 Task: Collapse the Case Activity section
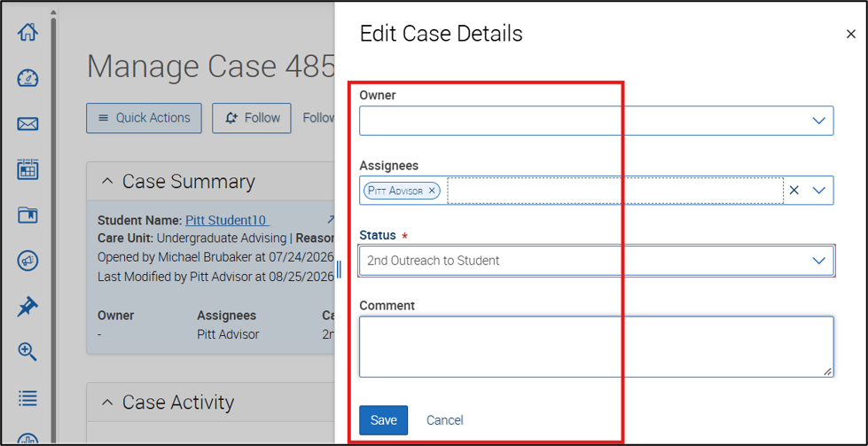[108, 403]
